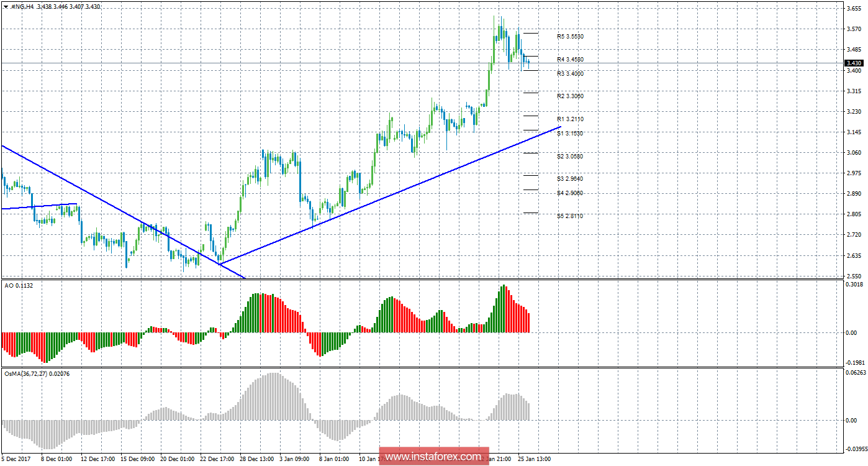The image size is (868, 466).
Task: Click the 2.805 price on the axis
Action: 852,214
